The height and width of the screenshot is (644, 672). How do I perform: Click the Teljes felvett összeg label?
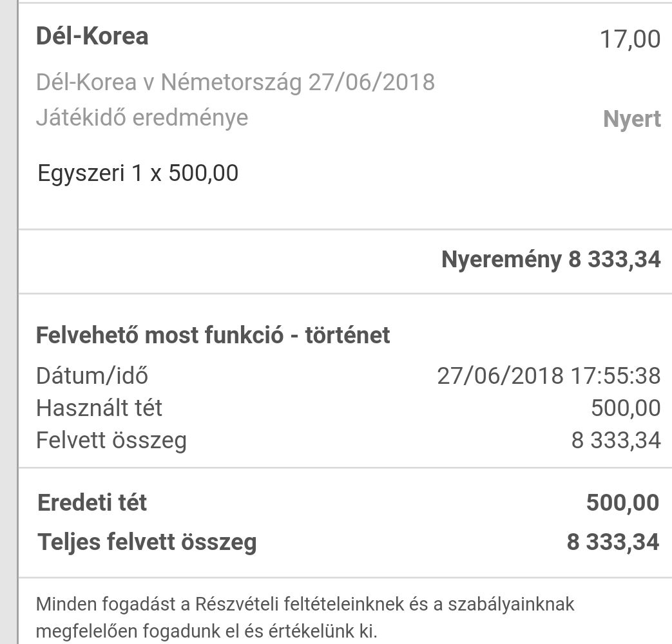[x=147, y=542]
